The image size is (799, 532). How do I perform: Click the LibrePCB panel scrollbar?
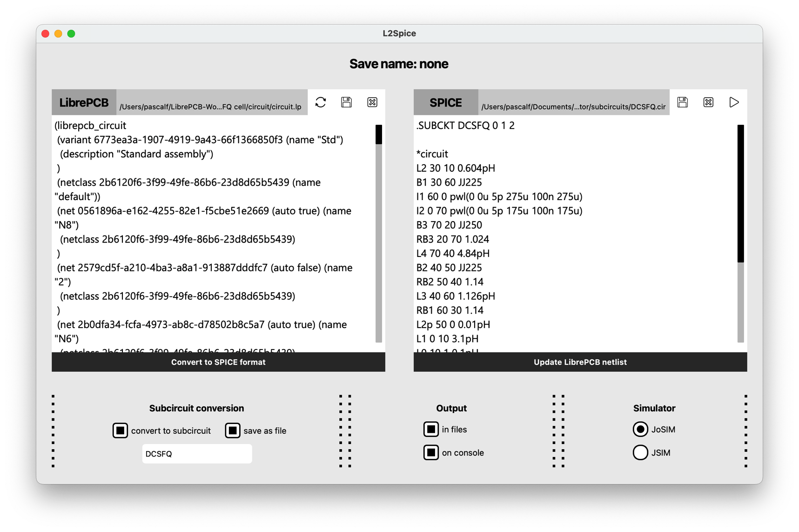tap(379, 233)
